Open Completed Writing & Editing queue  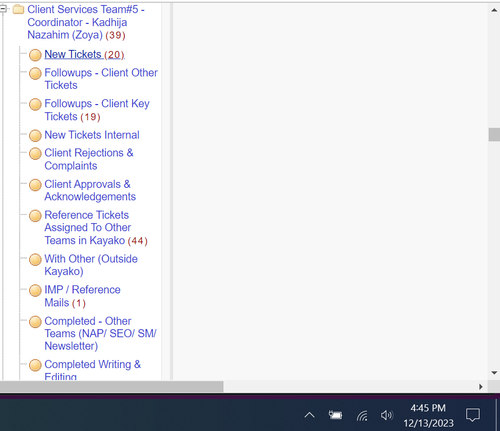tap(93, 370)
